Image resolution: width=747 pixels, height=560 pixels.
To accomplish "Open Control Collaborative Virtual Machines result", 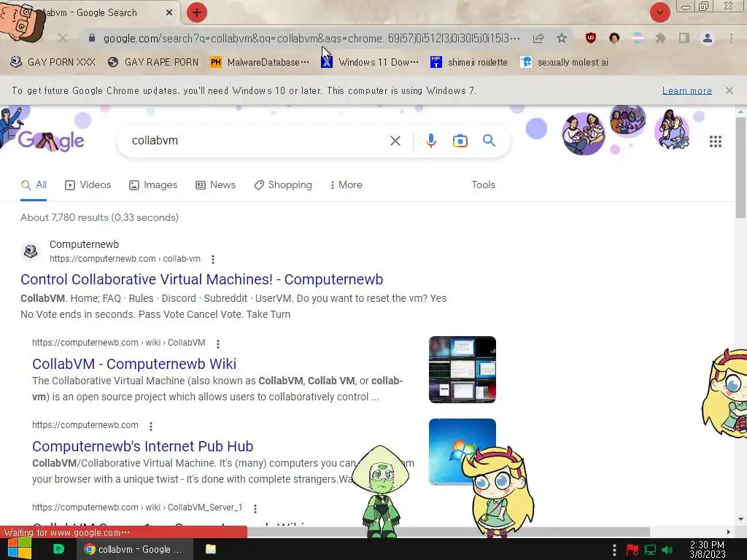I will [x=201, y=279].
